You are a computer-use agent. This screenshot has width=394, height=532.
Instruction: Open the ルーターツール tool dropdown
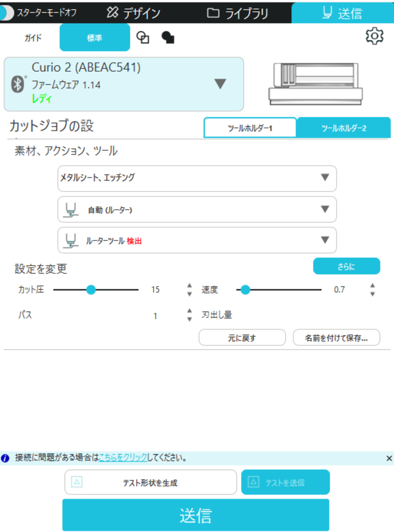(197, 240)
